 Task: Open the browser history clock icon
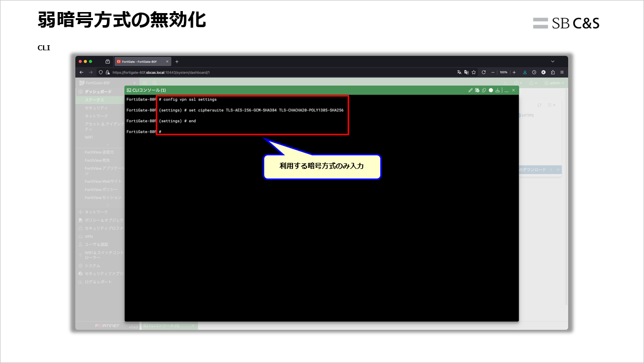tap(534, 72)
